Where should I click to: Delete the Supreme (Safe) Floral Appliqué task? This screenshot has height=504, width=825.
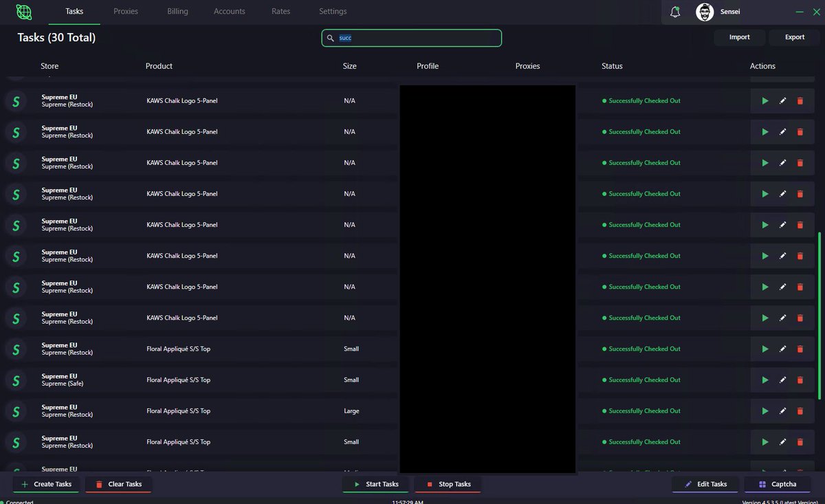tap(800, 380)
